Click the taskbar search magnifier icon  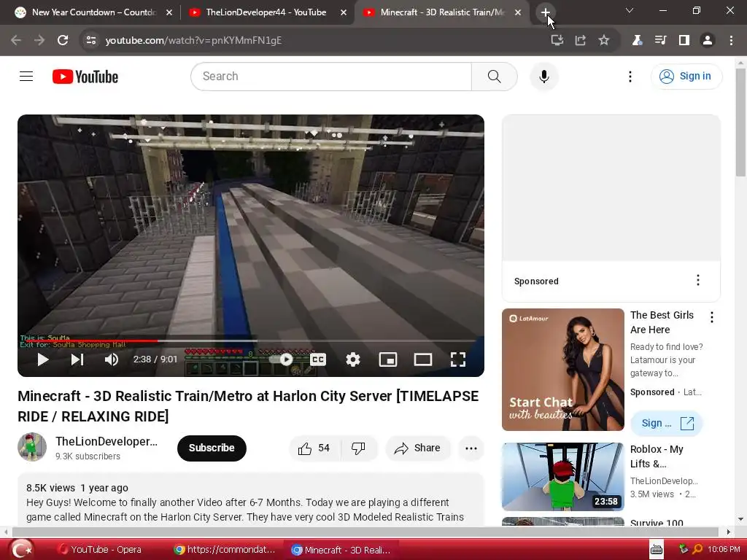point(697,549)
